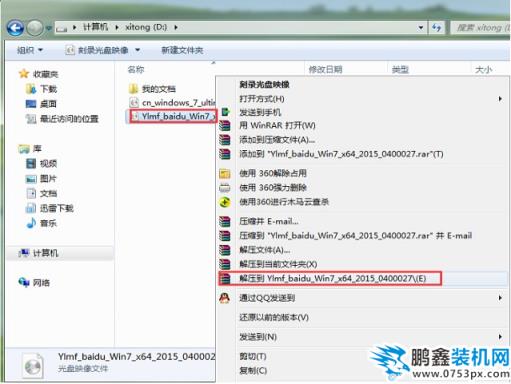511x384 pixels.
Task: Click the 新建文件夹 button
Action: pos(182,50)
